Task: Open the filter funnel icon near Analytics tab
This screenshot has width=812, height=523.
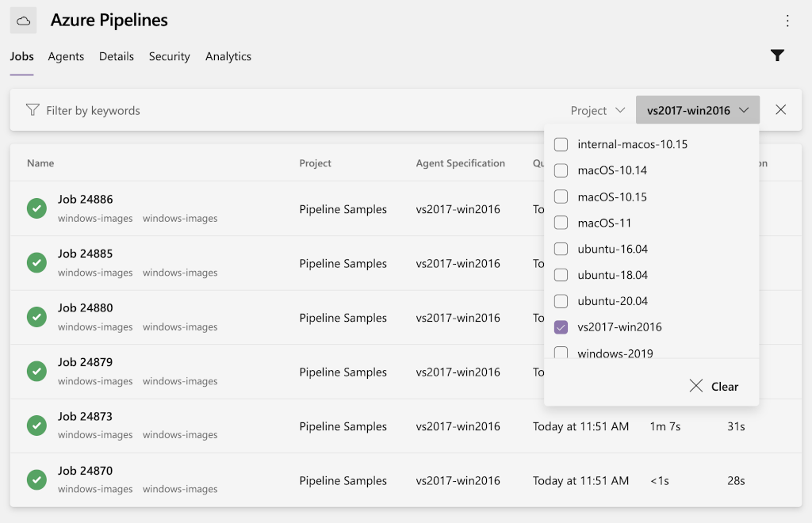Action: pyautogui.click(x=778, y=55)
